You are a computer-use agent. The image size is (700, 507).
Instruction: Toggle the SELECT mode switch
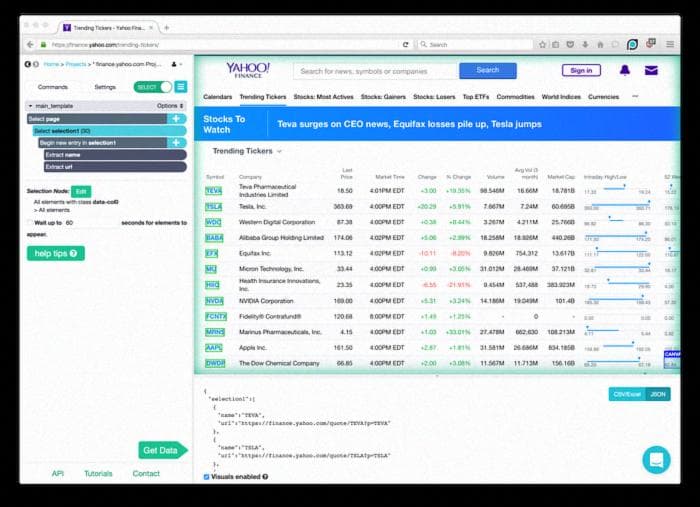(x=153, y=87)
